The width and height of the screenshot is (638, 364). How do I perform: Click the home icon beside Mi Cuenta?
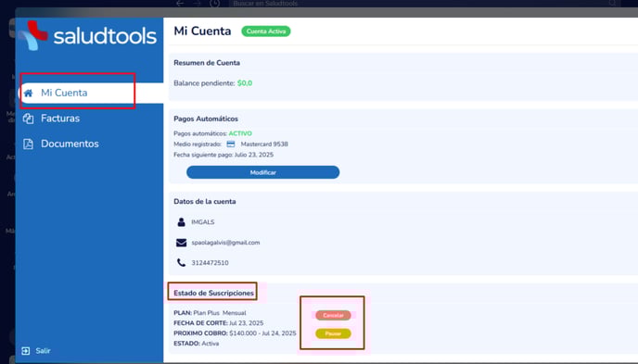click(28, 93)
